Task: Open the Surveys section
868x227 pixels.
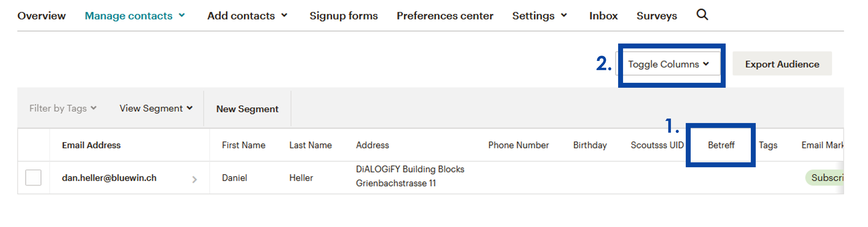Action: pyautogui.click(x=656, y=16)
